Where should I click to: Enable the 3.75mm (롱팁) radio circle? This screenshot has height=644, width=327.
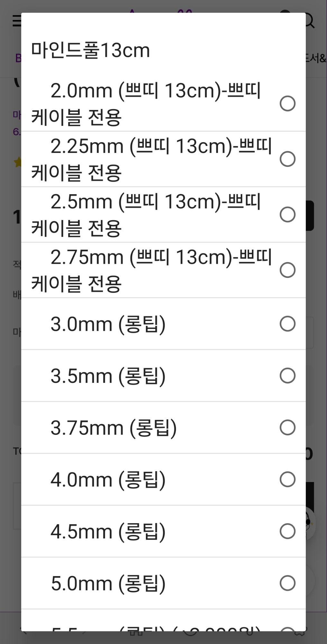(x=287, y=427)
